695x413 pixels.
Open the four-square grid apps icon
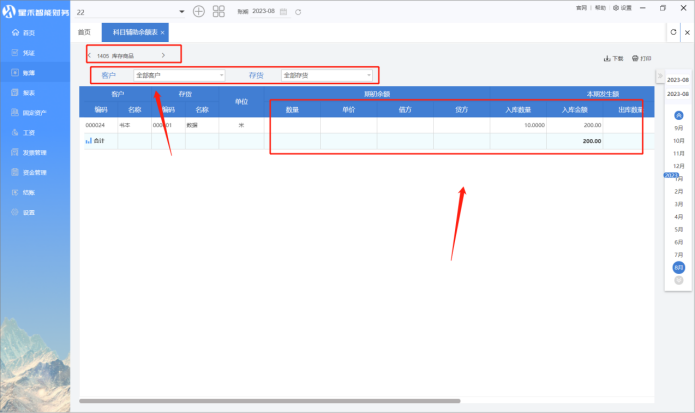(x=219, y=11)
